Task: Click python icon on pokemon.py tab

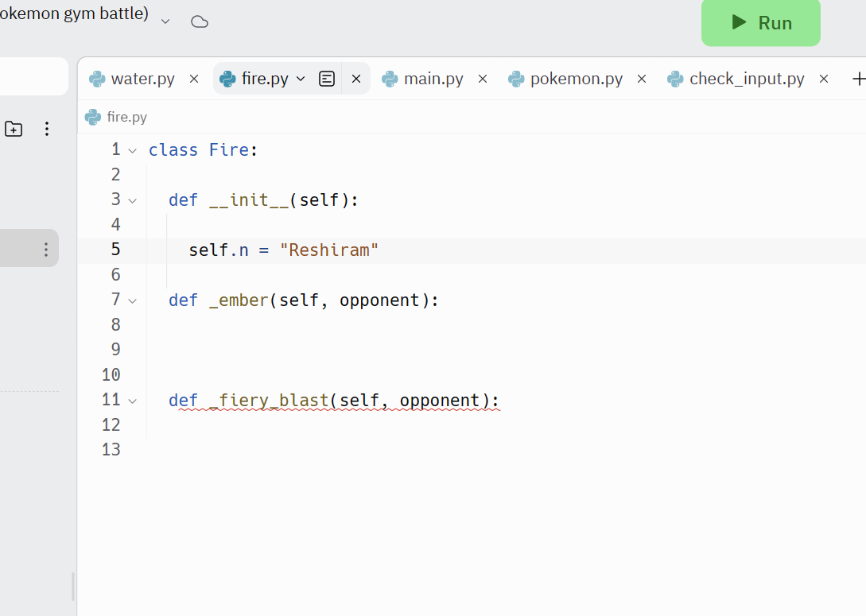Action: pos(516,79)
